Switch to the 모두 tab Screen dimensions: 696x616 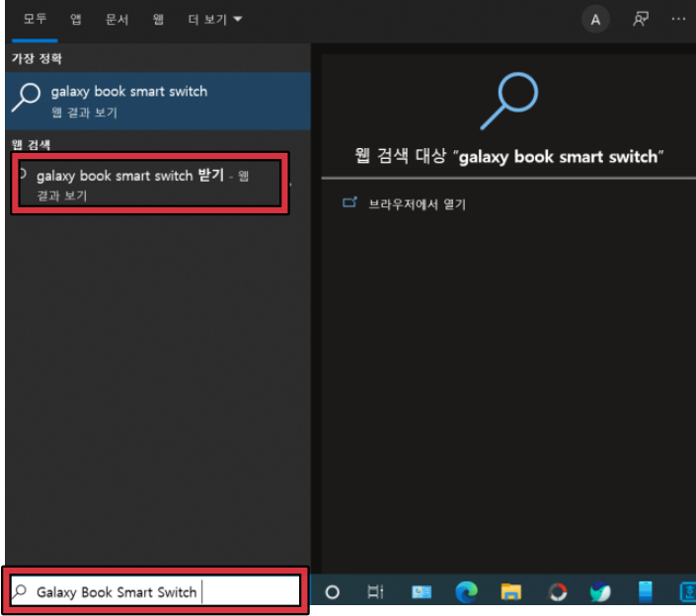pyautogui.click(x=35, y=19)
